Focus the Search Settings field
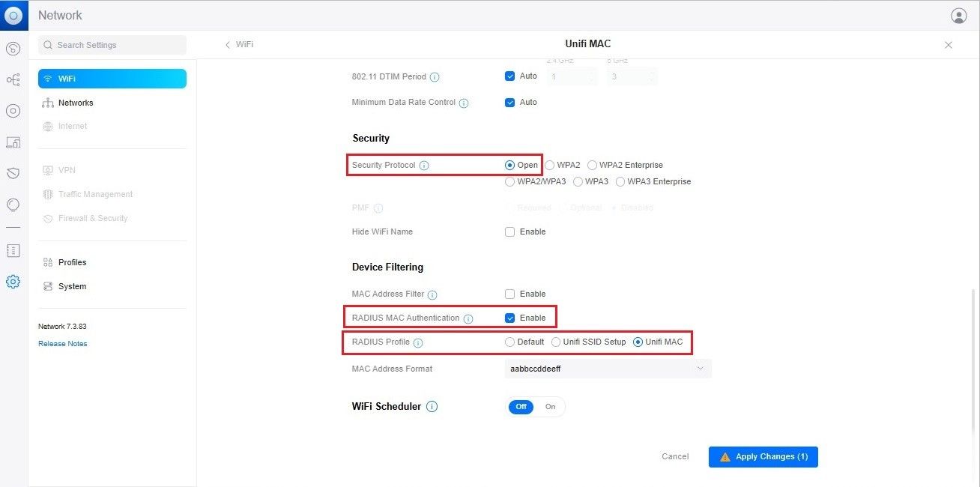Image resolution: width=980 pixels, height=487 pixels. click(112, 45)
